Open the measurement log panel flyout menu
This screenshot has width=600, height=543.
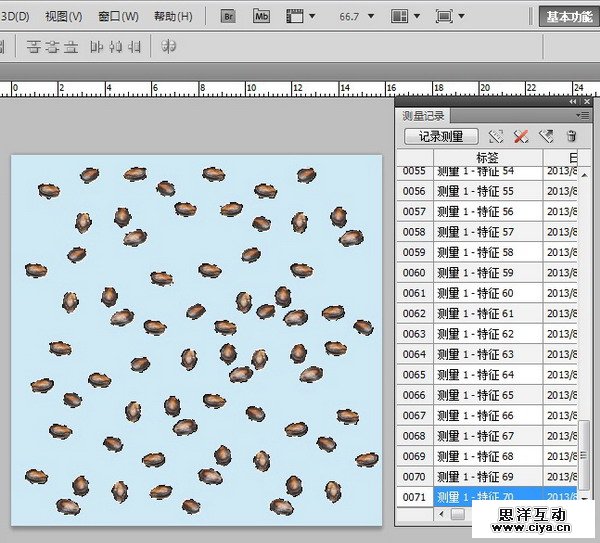coord(584,116)
